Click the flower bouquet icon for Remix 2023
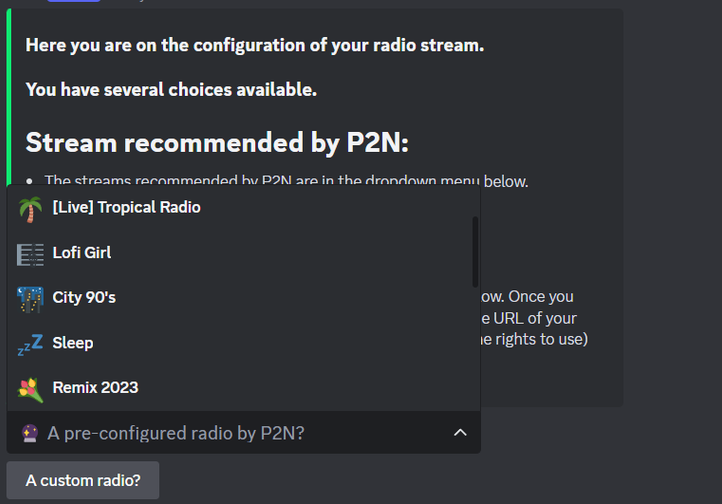Viewport: 722px width, 504px height. coord(30,390)
